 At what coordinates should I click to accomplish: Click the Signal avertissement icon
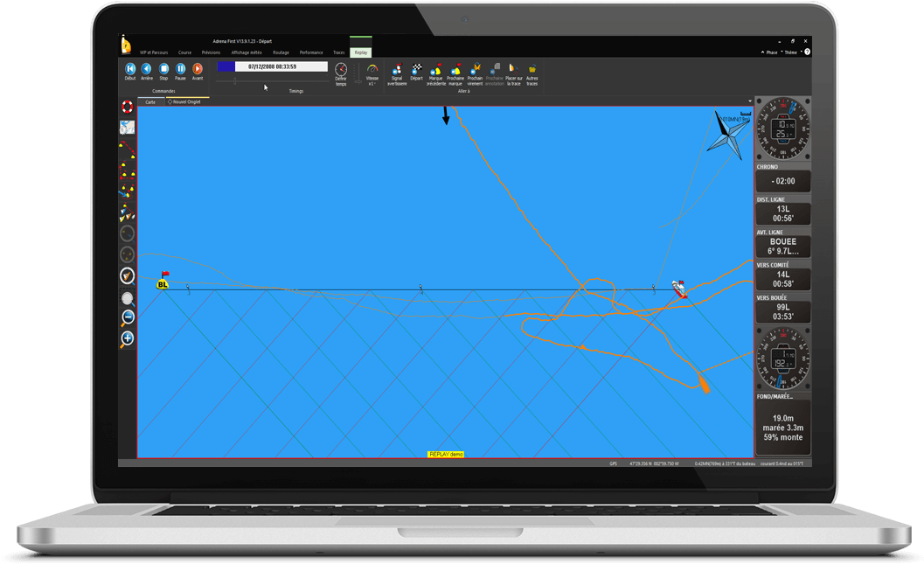pyautogui.click(x=399, y=72)
